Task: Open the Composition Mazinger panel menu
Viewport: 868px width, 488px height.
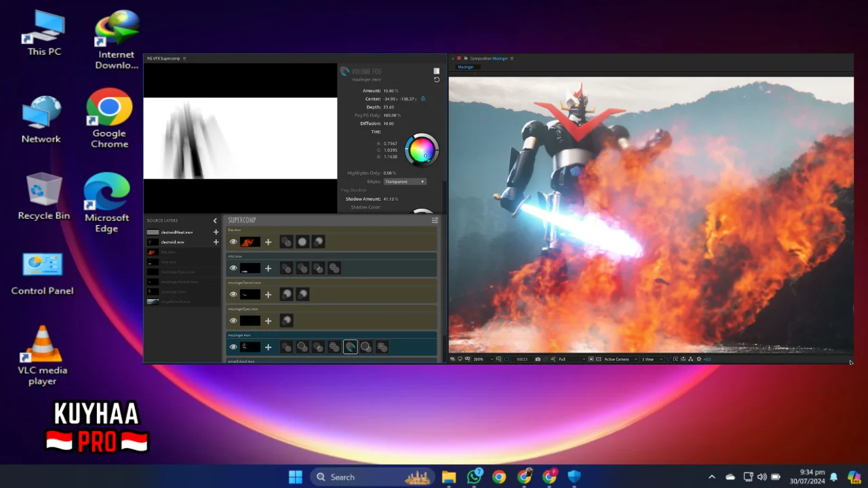Action: (x=512, y=59)
